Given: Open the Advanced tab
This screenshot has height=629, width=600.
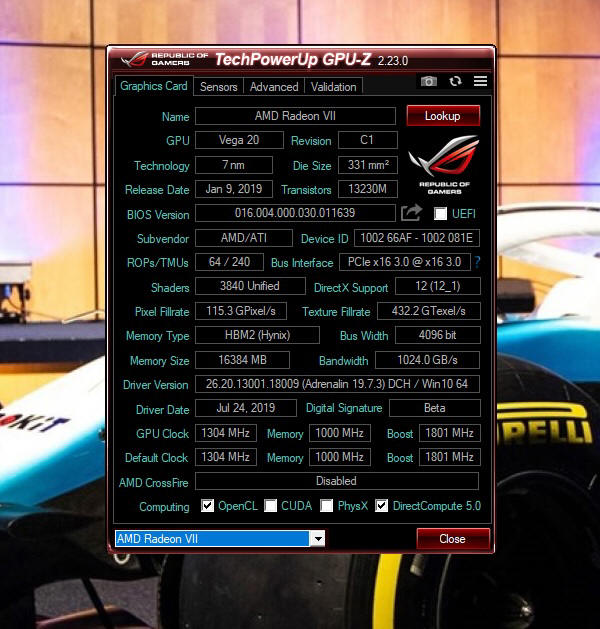Looking at the screenshot, I should point(274,87).
